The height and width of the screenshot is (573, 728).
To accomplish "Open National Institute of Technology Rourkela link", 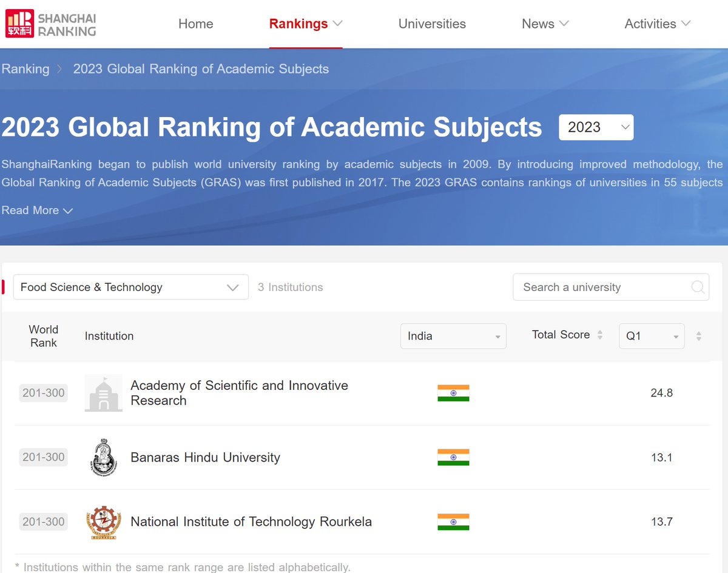I will 251,521.
